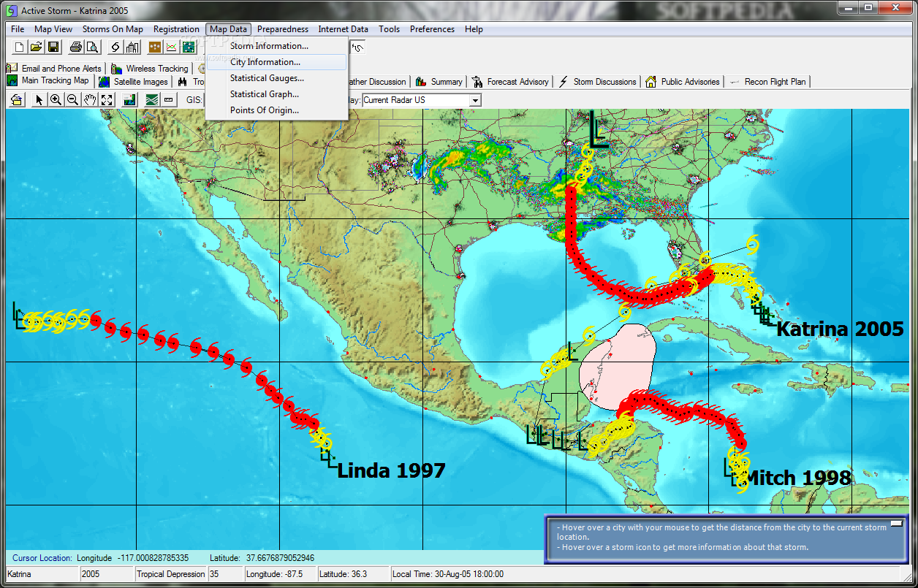
Task: Open the Storms On Map menu
Action: [113, 29]
